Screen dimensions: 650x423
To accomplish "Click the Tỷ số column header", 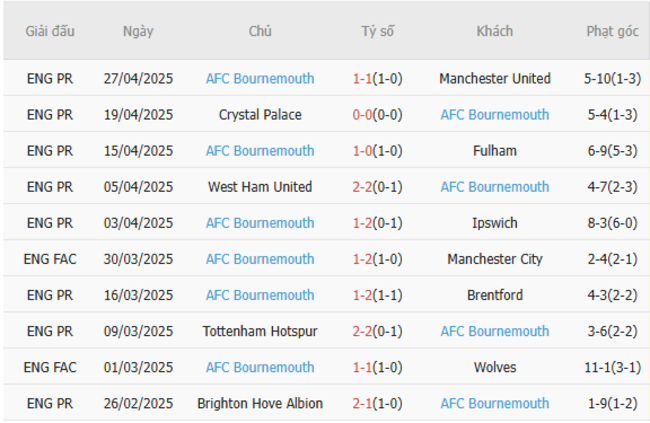I will click(x=377, y=31).
